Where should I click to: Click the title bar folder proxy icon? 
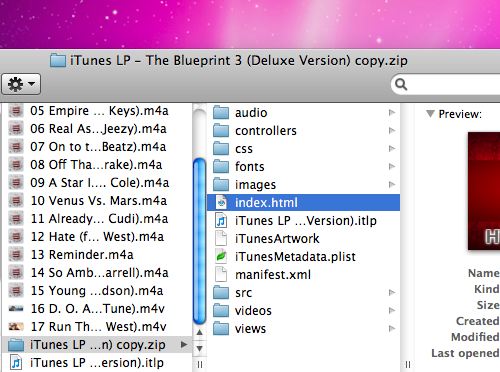tap(58, 61)
